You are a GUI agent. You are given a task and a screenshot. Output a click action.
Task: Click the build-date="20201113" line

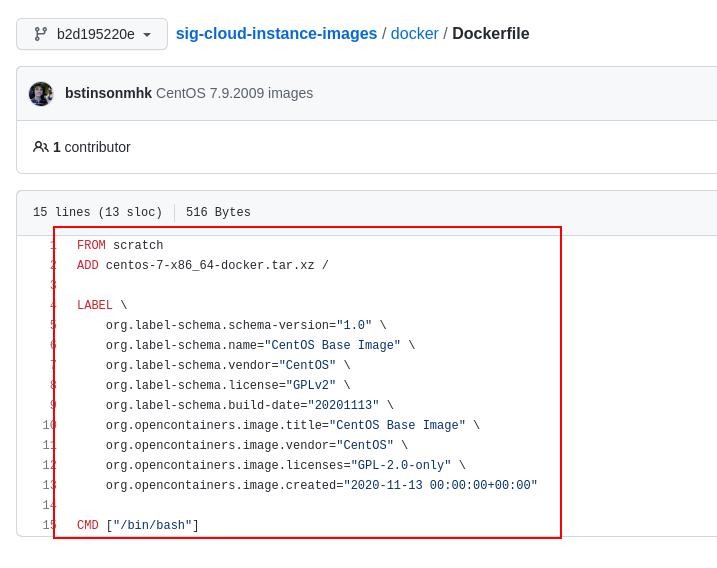(250, 405)
